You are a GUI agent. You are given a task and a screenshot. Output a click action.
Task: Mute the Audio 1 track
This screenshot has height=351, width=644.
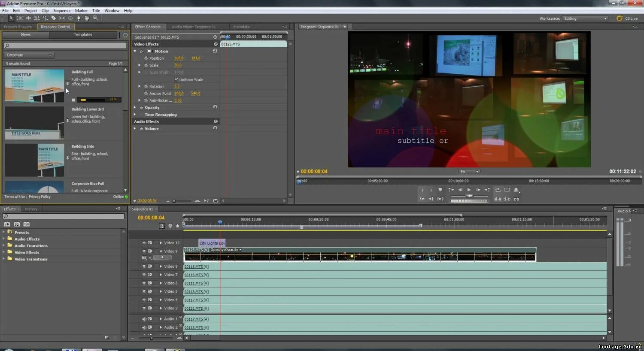(x=144, y=319)
